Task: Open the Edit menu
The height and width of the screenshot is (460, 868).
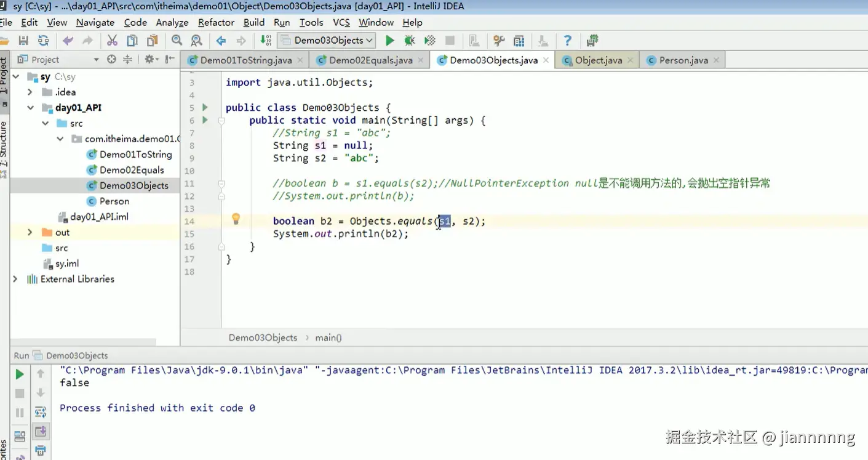Action: click(29, 22)
